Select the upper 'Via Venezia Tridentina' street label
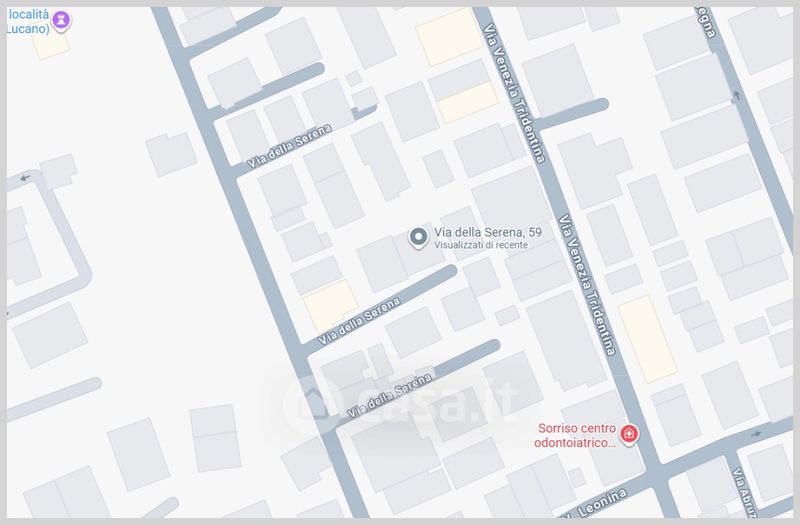This screenshot has width=800, height=525. [x=514, y=92]
